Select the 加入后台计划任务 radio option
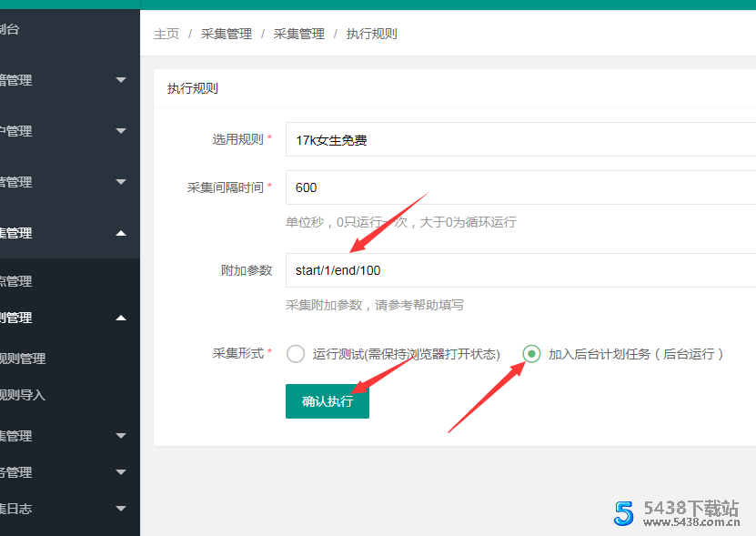Viewport: 756px width, 536px height. pos(531,354)
